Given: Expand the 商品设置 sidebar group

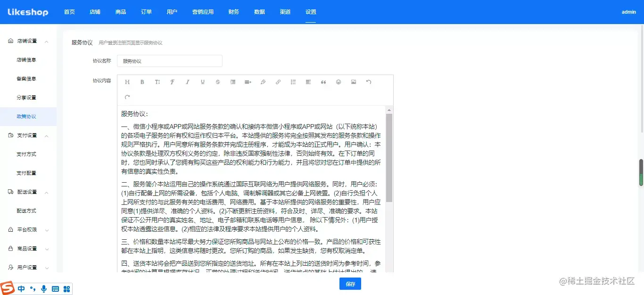Looking at the screenshot, I should coord(28,249).
